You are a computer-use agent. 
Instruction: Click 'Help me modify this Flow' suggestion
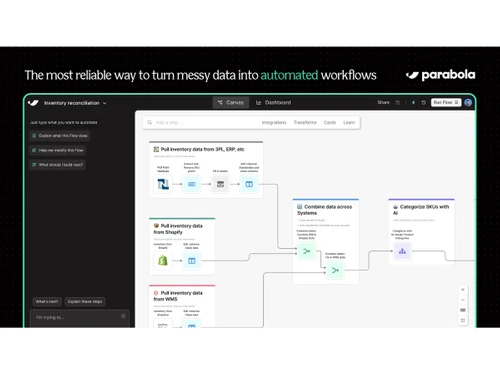(57, 150)
